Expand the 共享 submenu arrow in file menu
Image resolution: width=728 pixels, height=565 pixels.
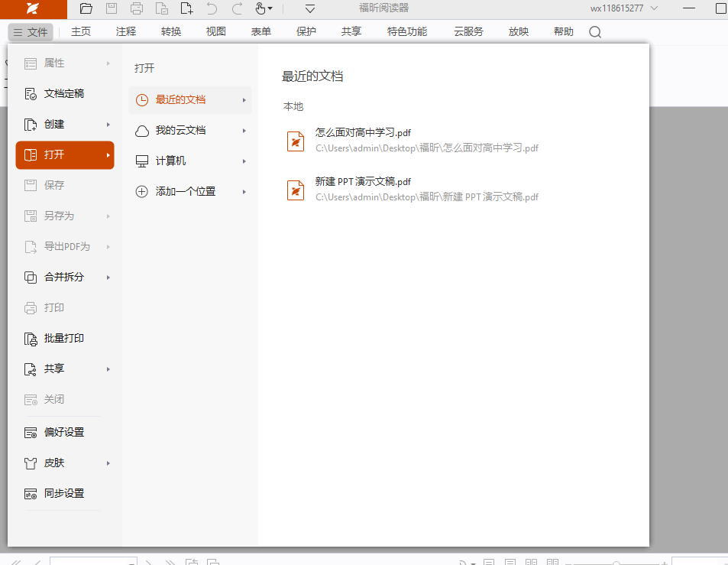tap(108, 369)
